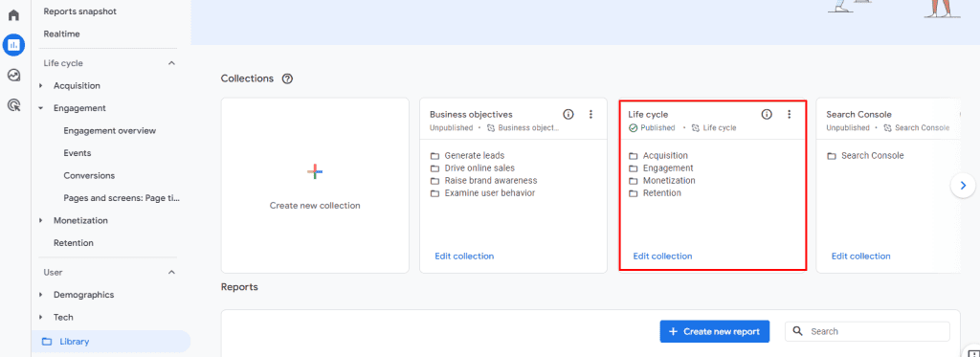This screenshot has height=357, width=980.
Task: Click Edit collection under Search Console
Action: 861,257
